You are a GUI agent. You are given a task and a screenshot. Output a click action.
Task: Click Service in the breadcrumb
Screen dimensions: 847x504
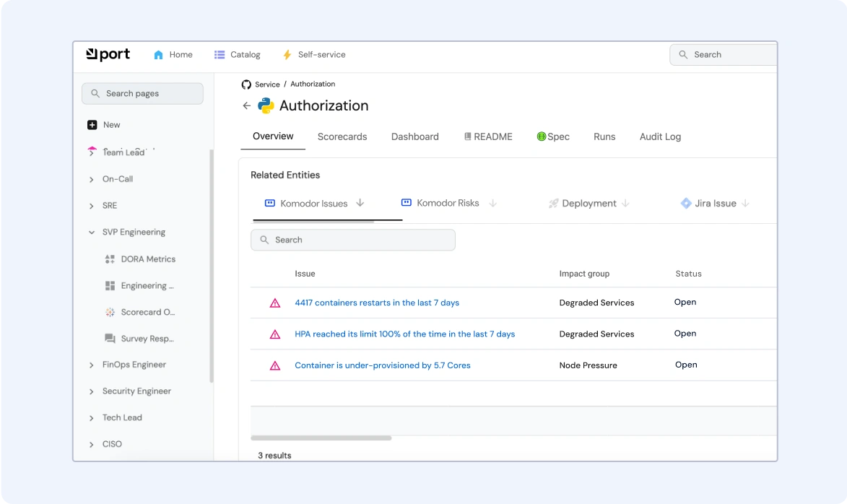267,84
